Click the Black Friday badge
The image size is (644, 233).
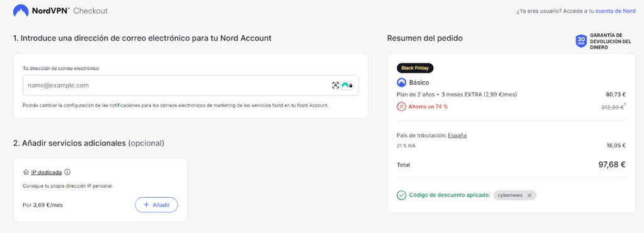[x=415, y=68]
